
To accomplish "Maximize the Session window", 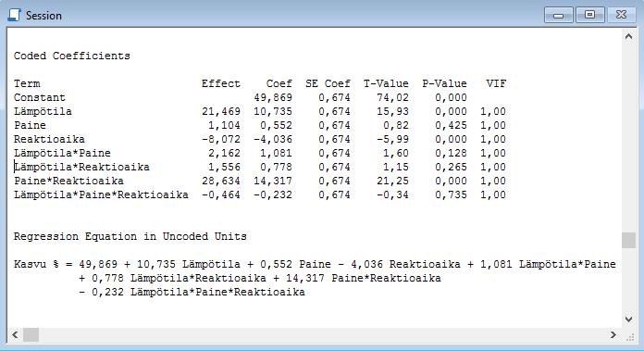I will (x=589, y=15).
